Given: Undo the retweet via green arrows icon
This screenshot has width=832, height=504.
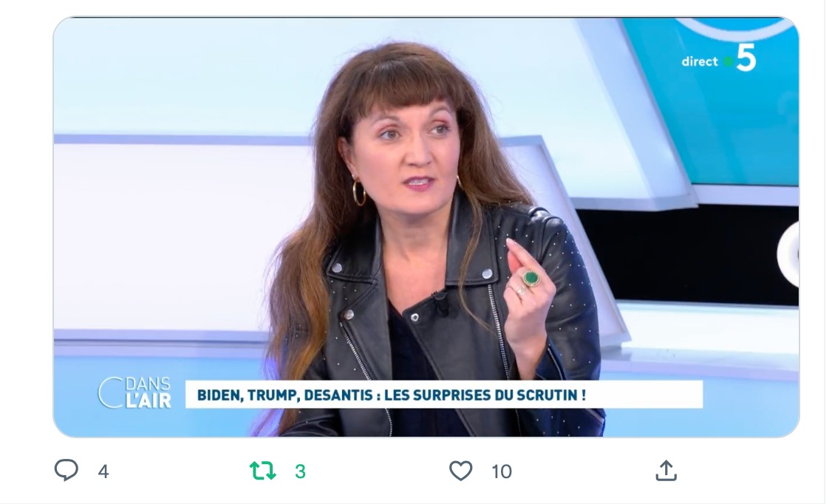Looking at the screenshot, I should [262, 471].
